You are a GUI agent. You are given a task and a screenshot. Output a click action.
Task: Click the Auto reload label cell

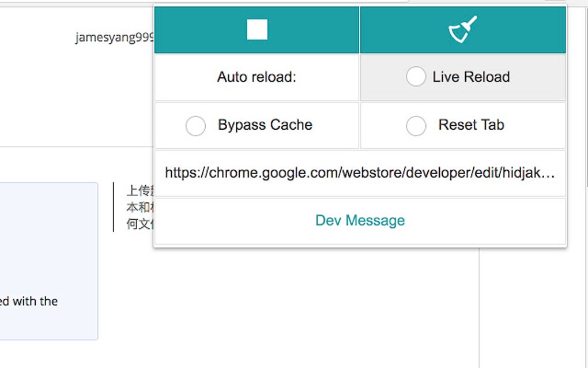pyautogui.click(x=257, y=77)
